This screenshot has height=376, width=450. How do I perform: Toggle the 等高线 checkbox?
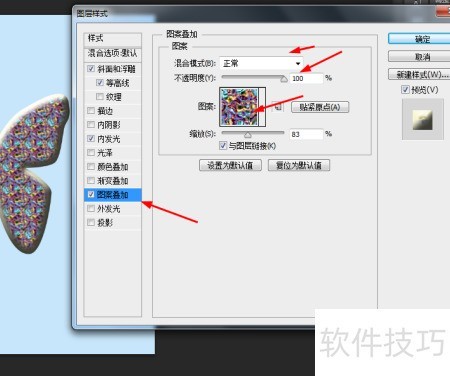[99, 83]
